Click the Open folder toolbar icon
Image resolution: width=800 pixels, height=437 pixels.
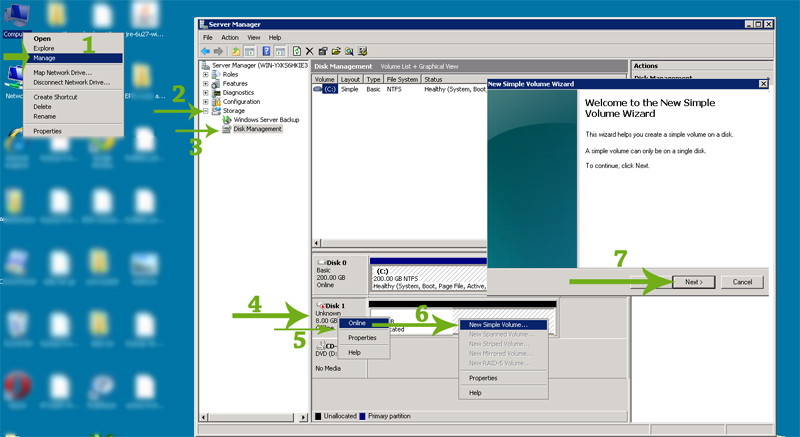pos(336,51)
